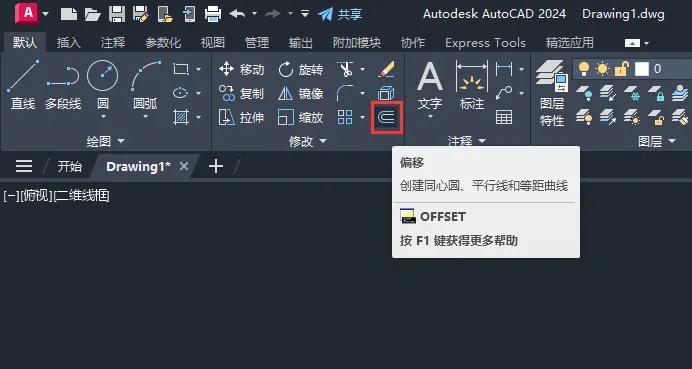The image size is (692, 369).
Task: Toggle layer 0 freeze sun icon
Action: pos(602,69)
